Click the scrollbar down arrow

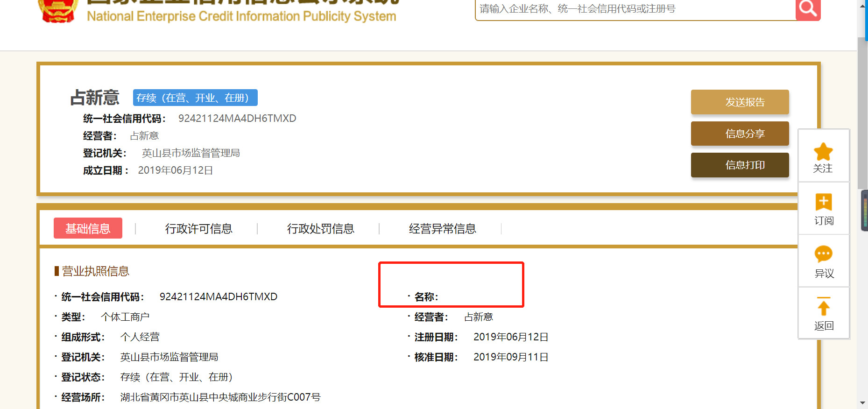[862, 403]
